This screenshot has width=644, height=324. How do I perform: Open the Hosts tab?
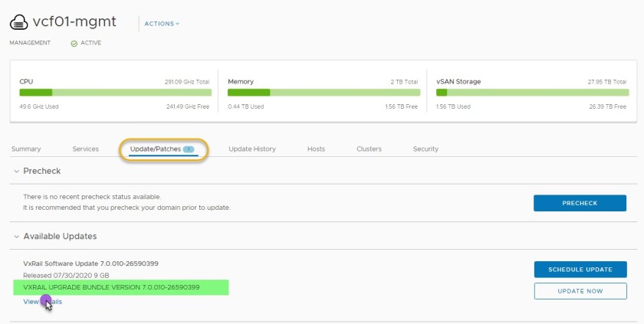pyautogui.click(x=316, y=149)
